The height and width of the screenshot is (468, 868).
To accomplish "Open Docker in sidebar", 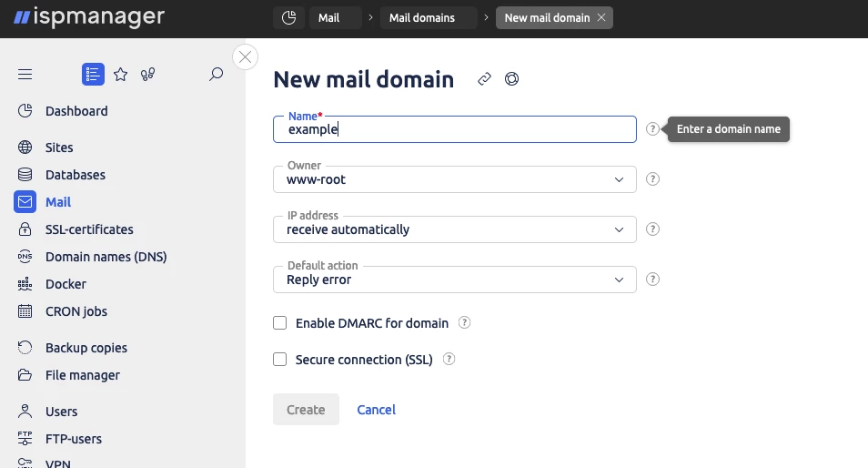I will point(66,284).
